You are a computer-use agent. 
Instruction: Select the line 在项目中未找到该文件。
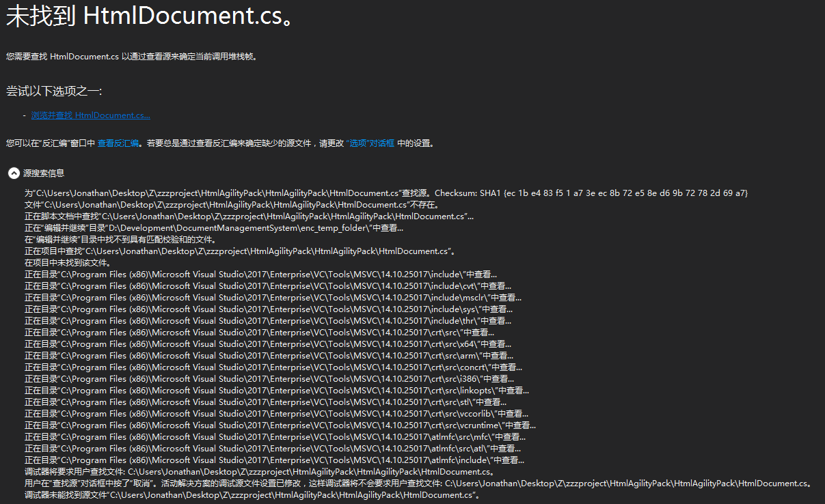pyautogui.click(x=68, y=263)
